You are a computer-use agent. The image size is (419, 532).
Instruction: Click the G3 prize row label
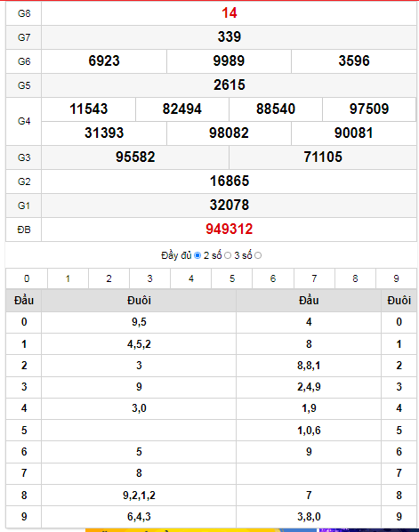[x=24, y=157]
